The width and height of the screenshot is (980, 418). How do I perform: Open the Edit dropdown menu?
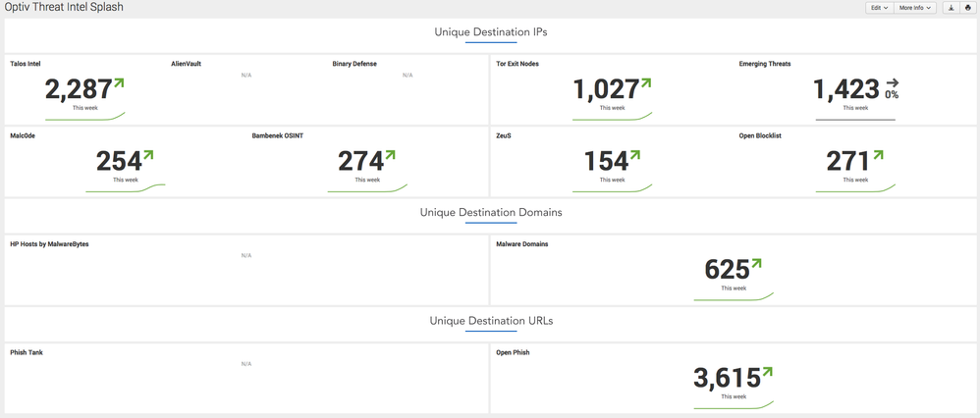click(x=878, y=8)
